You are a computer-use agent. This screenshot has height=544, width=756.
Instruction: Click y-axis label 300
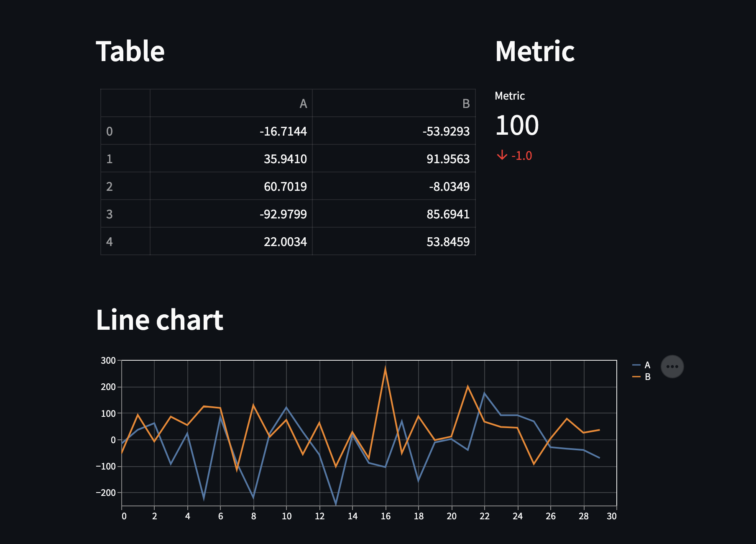pos(108,360)
